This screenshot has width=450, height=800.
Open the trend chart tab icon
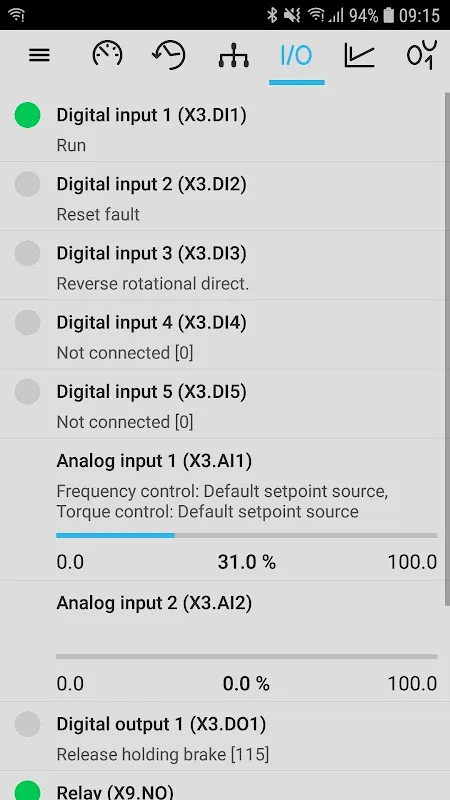tap(360, 55)
